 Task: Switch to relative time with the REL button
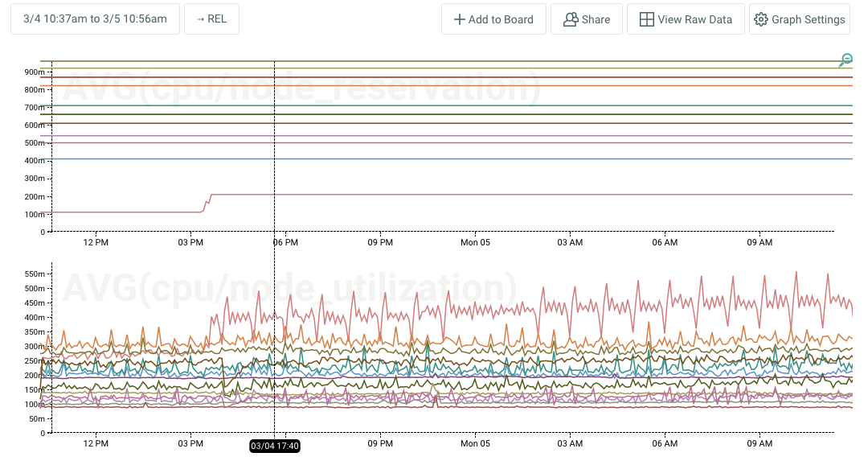click(211, 19)
